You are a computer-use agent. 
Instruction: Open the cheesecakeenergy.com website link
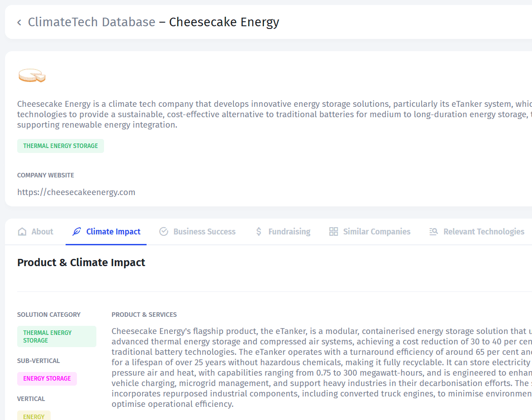click(76, 192)
